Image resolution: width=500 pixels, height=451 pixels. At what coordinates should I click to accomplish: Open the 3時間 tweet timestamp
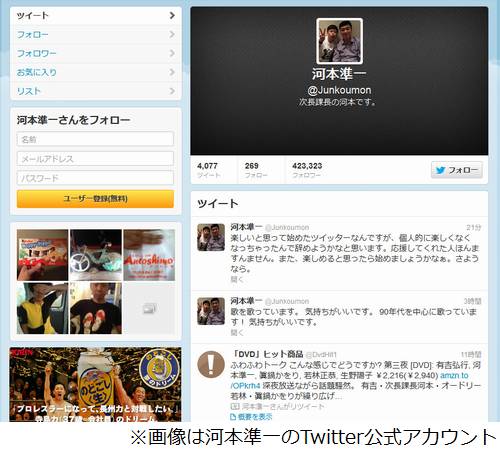[x=472, y=301]
